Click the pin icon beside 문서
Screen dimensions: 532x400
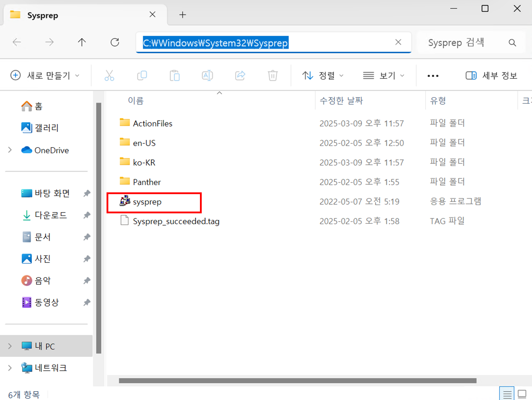coord(87,237)
